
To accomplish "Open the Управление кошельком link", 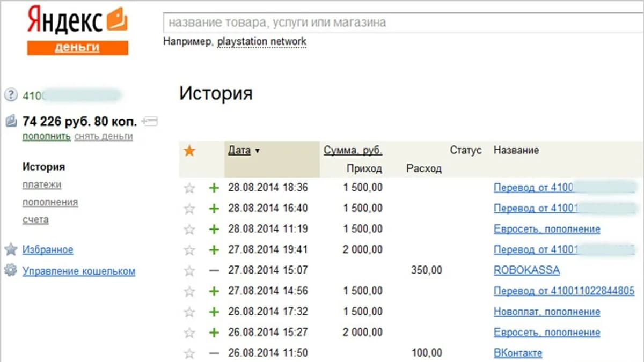I will (x=79, y=271).
